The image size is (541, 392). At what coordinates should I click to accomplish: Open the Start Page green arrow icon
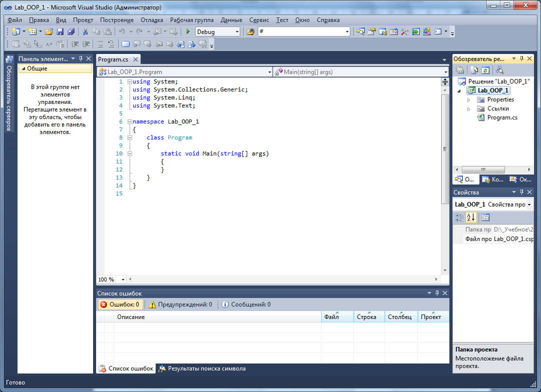(416, 31)
